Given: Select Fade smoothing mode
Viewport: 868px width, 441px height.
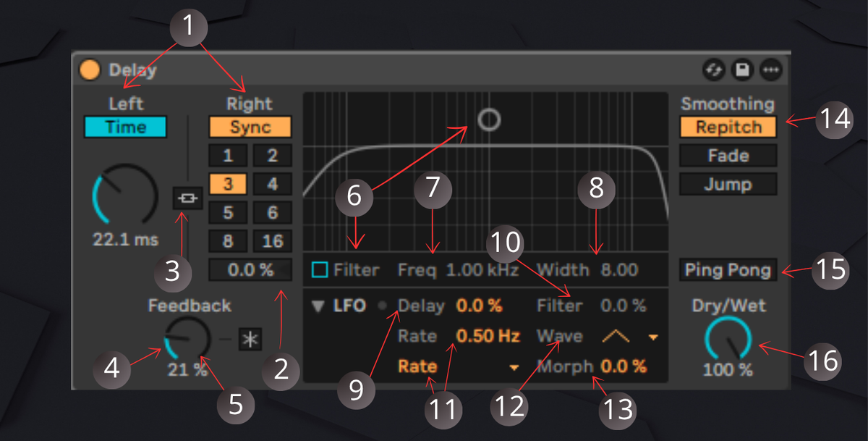Looking at the screenshot, I should pos(728,155).
